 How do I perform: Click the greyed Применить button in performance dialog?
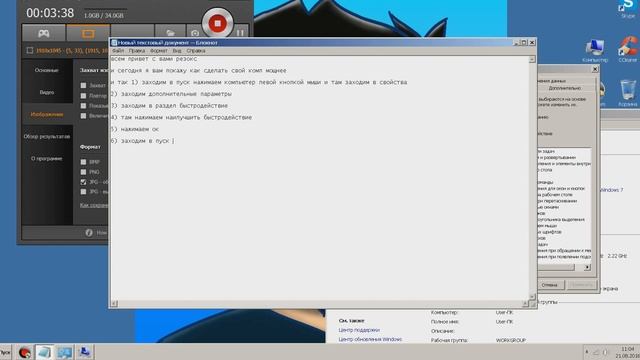pyautogui.click(x=582, y=285)
